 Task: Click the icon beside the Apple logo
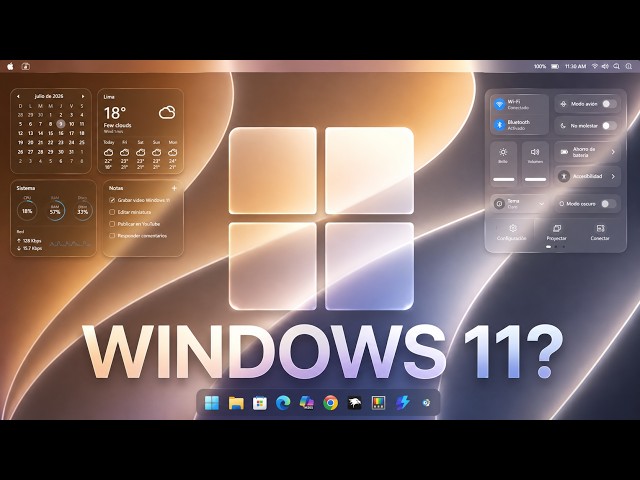point(25,66)
